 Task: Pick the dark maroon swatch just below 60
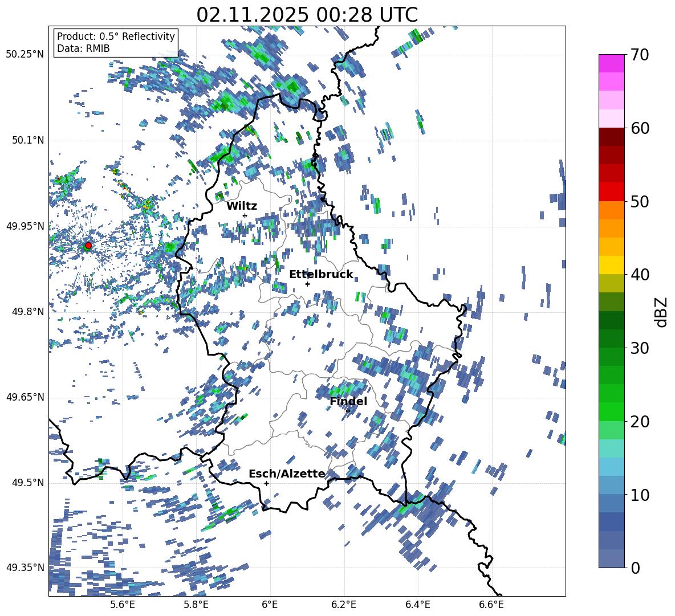[611, 137]
